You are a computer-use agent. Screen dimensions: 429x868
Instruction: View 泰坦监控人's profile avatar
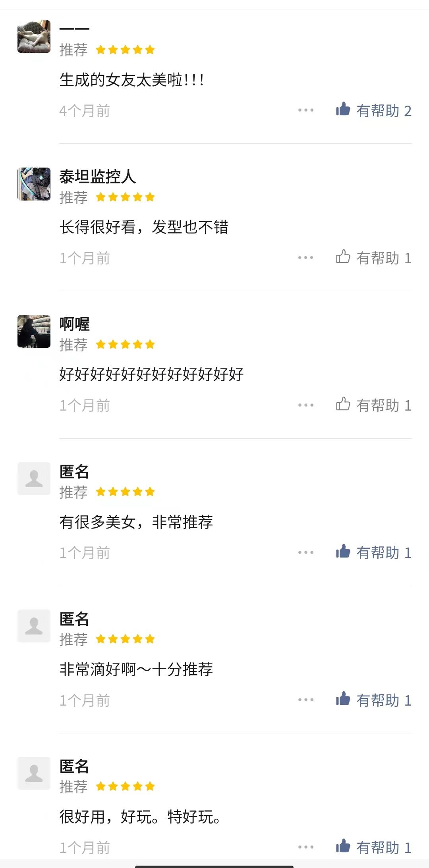pos(34,184)
